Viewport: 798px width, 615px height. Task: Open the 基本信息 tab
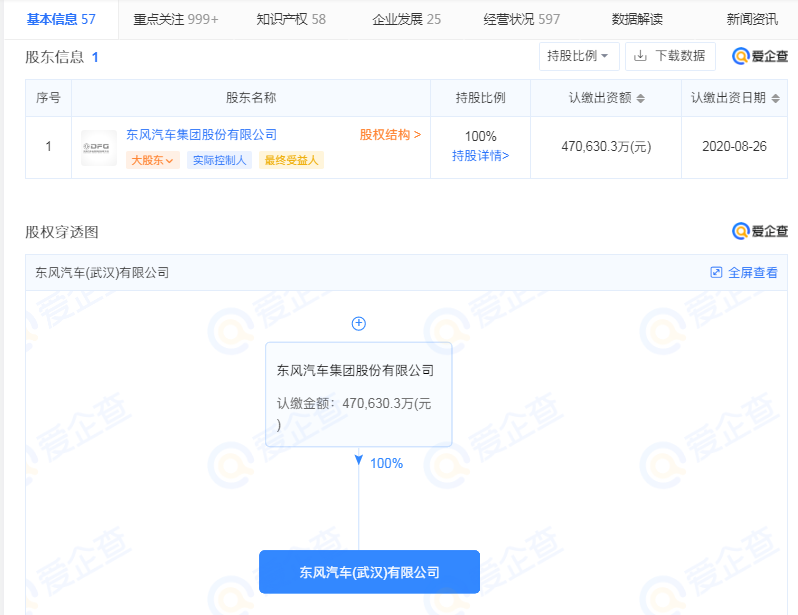pos(61,19)
